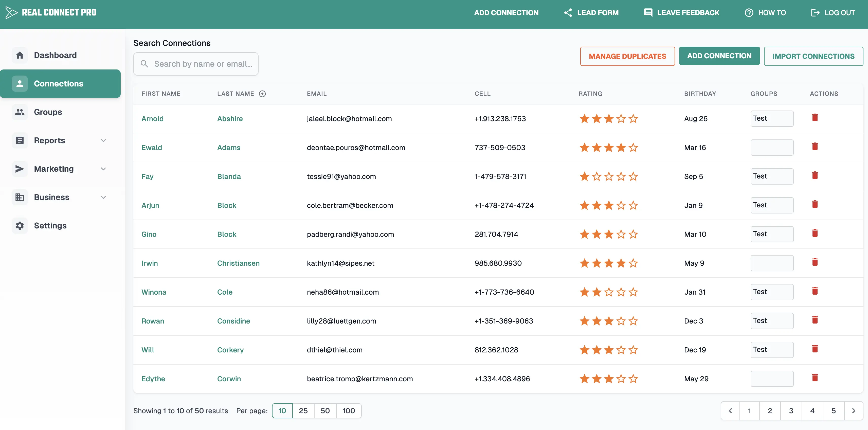Click the Lead Form share icon
The image size is (868, 430).
point(568,13)
